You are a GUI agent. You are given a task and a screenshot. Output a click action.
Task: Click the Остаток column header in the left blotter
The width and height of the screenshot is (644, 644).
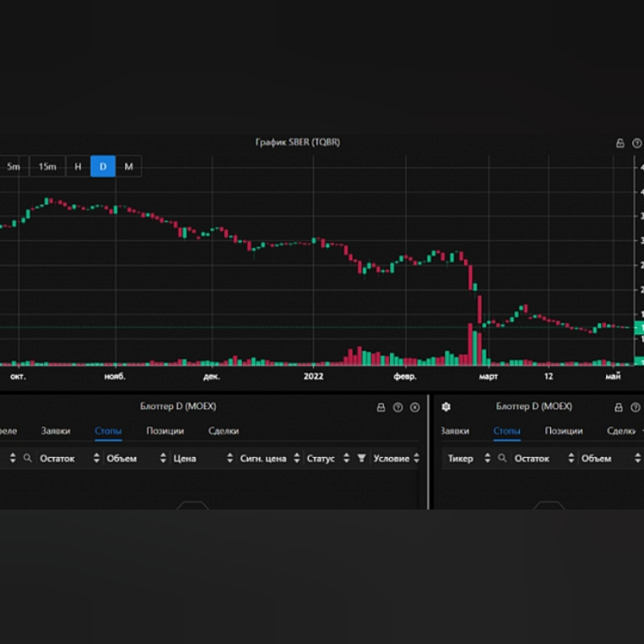(x=57, y=459)
